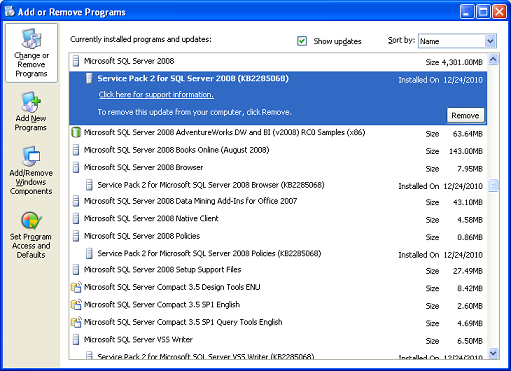The height and width of the screenshot is (371, 511).
Task: Click here for support information link
Action: click(156, 95)
